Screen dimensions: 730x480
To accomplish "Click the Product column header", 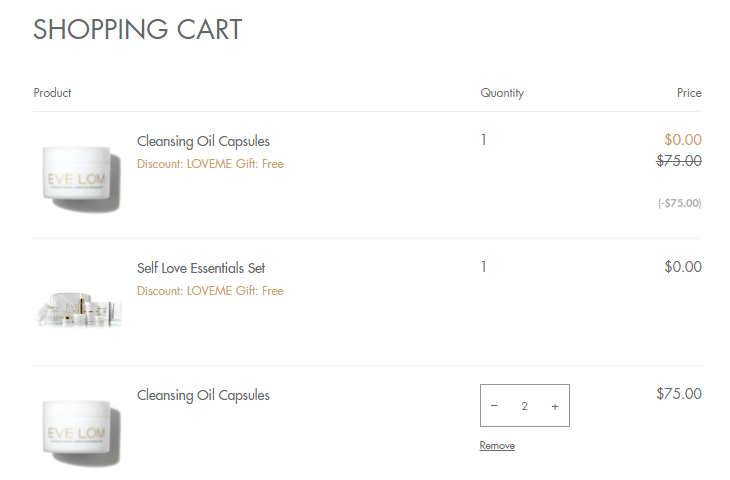I will pos(52,93).
